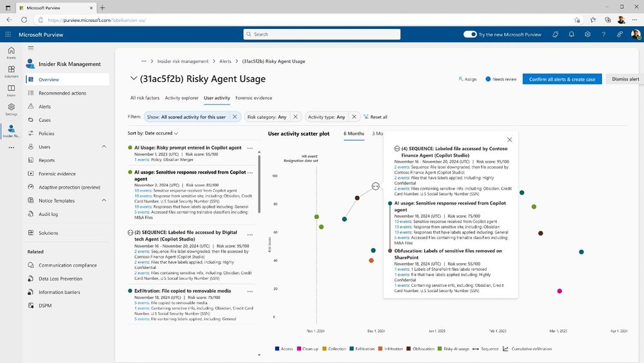Viewport: 644px width, 363px height.
Task: Refresh the browser page
Action: coord(24,20)
